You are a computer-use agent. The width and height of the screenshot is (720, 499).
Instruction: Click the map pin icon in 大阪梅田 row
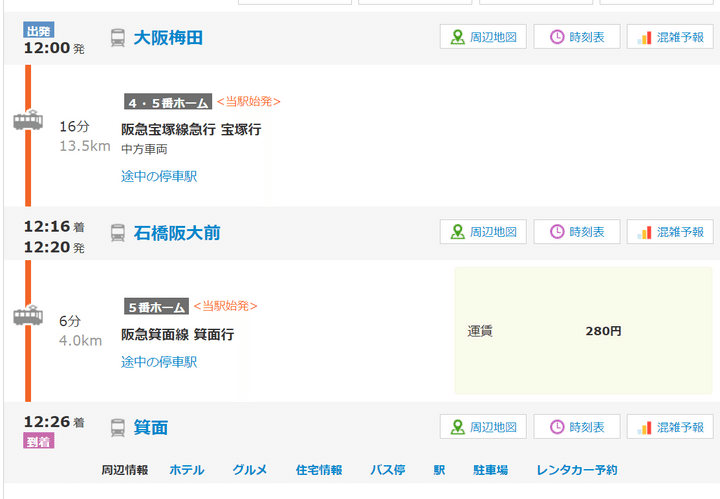pos(458,37)
